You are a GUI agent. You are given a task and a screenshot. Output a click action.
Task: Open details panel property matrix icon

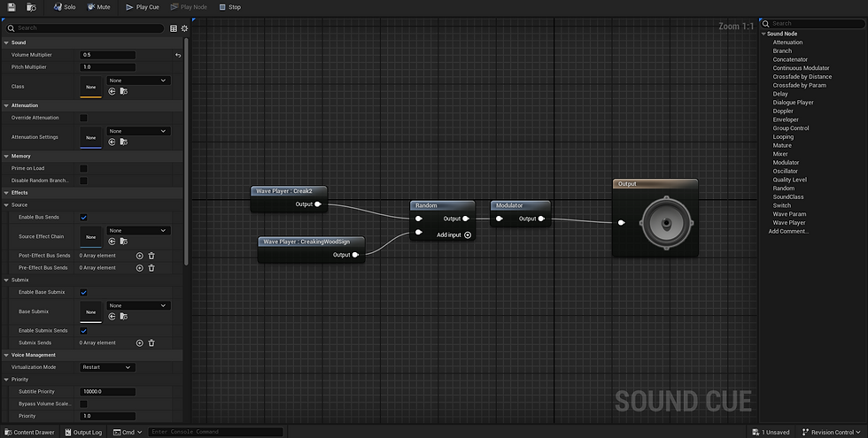point(174,28)
